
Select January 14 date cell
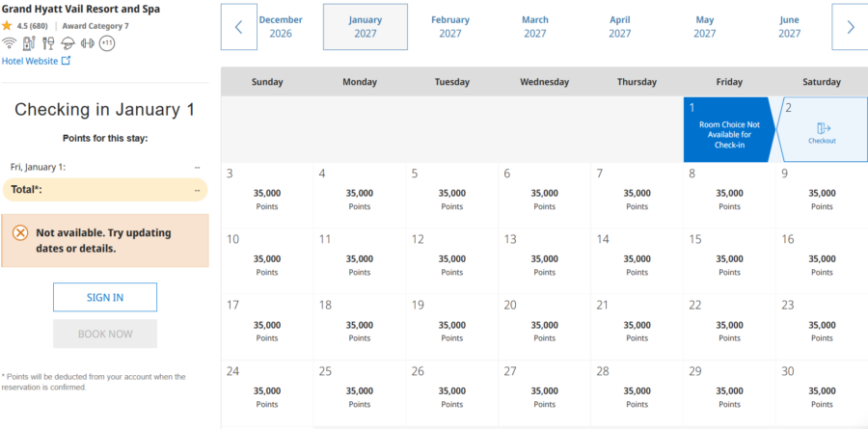point(637,260)
